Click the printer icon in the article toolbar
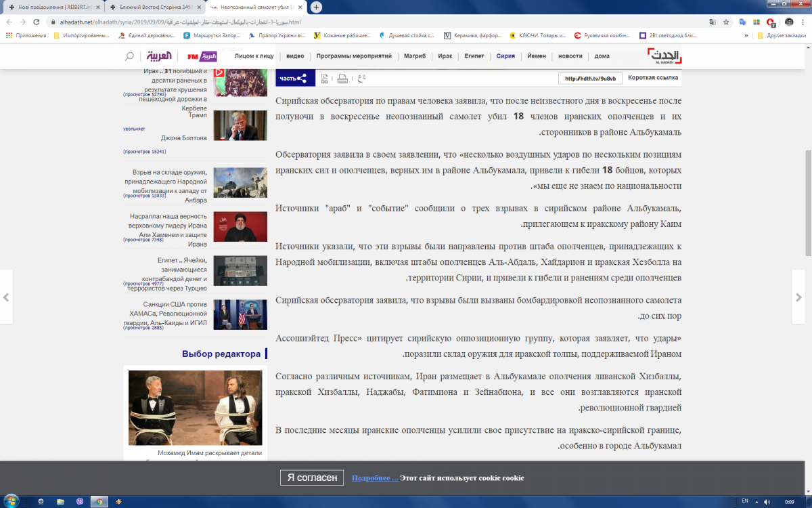 coord(342,79)
